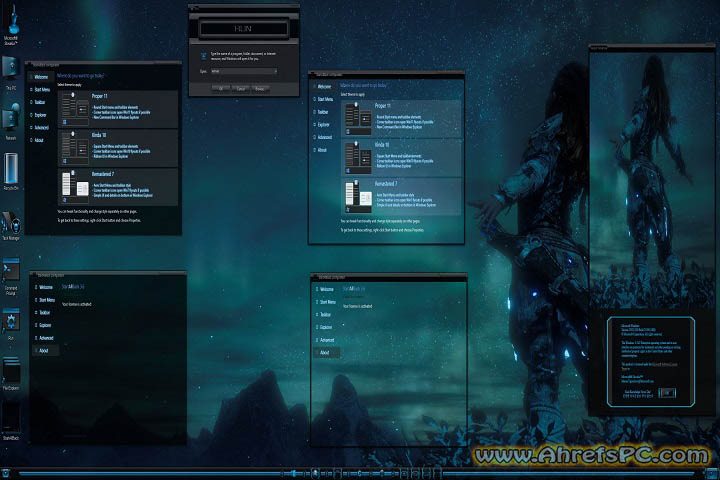720x480 pixels.
Task: Click the Start button on the taskbar
Action: [x=6, y=473]
